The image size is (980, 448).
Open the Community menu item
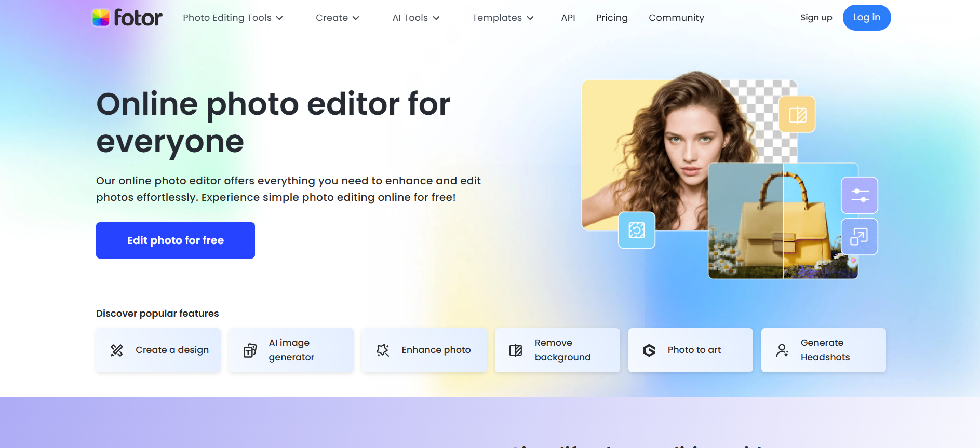[676, 18]
